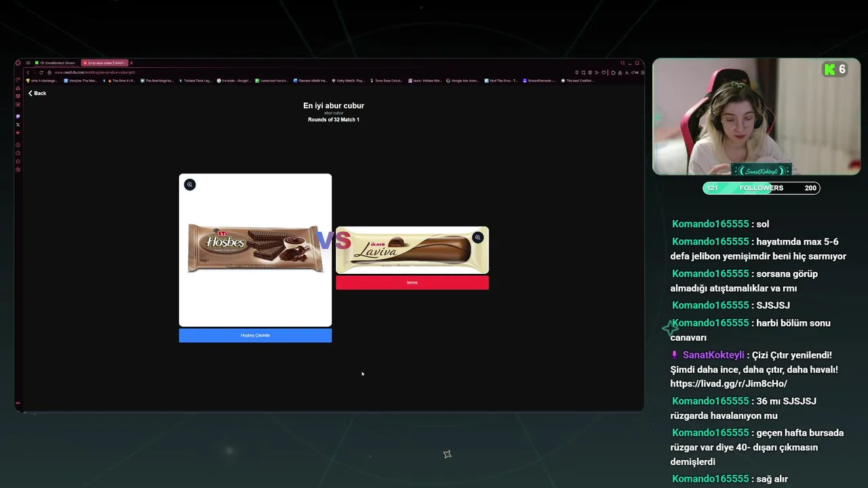Open the translate - Google bookmark
This screenshot has width=868, height=488.
(x=234, y=81)
